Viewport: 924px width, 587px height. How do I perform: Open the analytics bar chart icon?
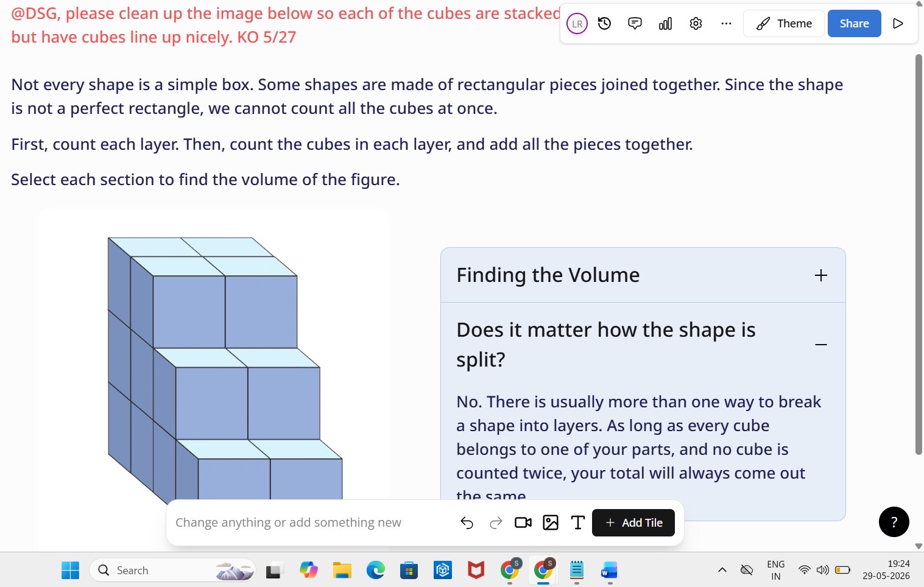pyautogui.click(x=665, y=24)
